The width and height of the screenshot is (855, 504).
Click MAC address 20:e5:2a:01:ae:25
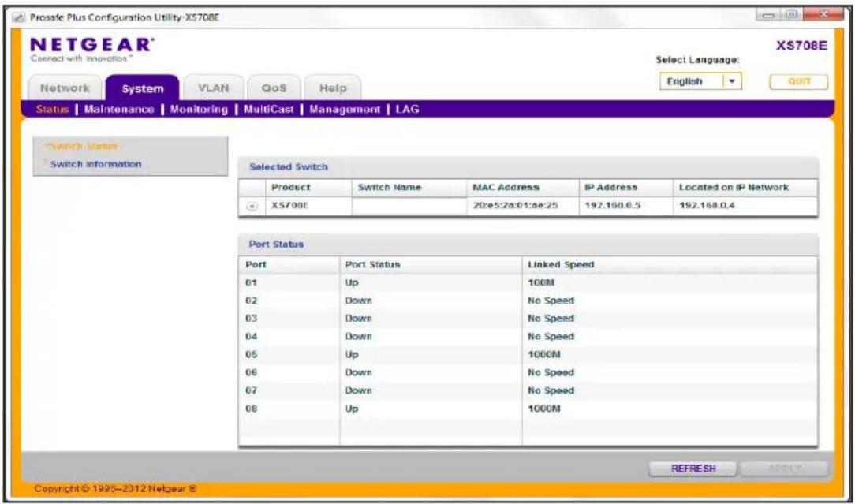(514, 207)
